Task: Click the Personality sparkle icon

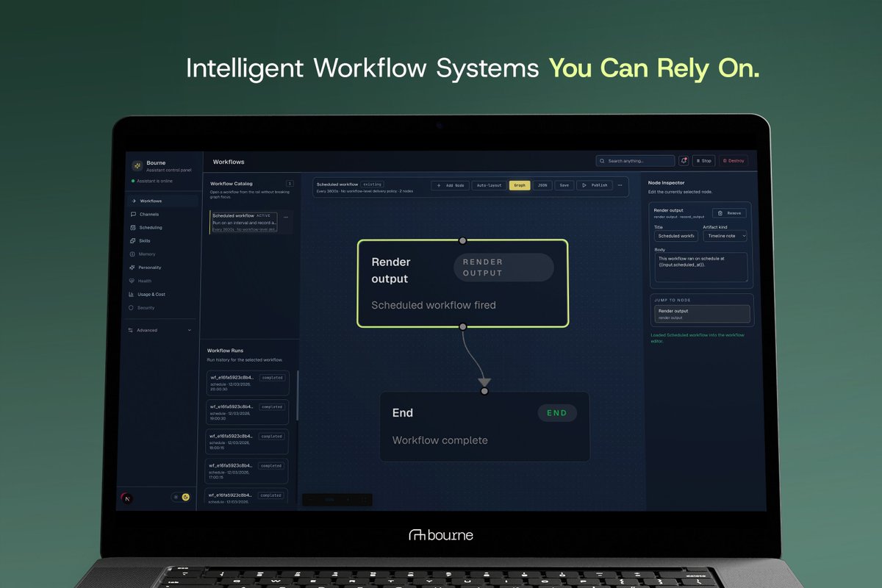Action: tap(132, 268)
